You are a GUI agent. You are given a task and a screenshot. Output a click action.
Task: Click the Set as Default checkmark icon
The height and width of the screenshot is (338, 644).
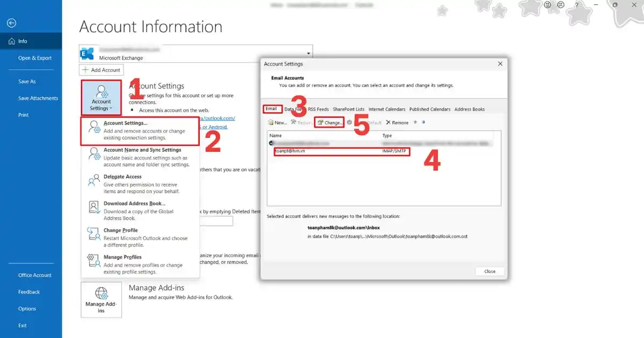349,122
